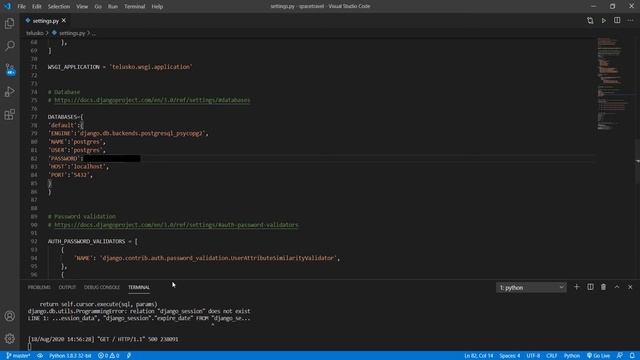
Task: Click the telusko breadcrumb folder
Action: click(35, 33)
